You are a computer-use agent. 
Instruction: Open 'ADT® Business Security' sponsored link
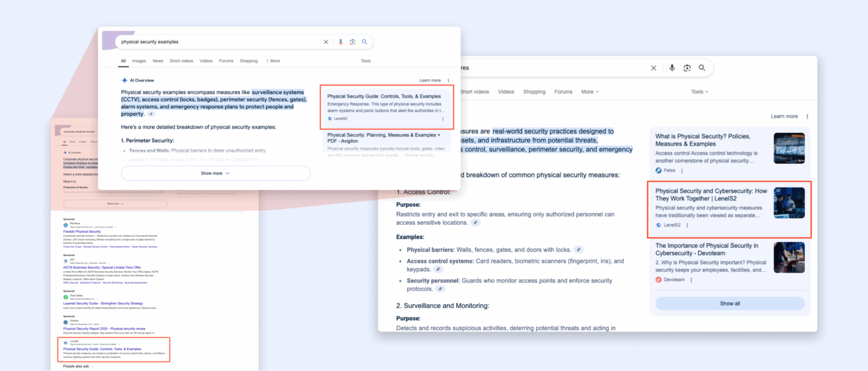click(x=102, y=268)
